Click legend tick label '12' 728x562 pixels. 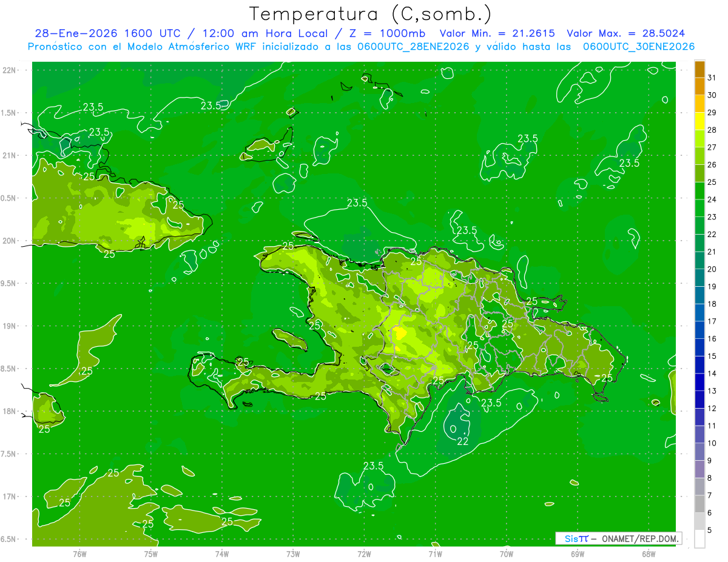click(x=712, y=409)
